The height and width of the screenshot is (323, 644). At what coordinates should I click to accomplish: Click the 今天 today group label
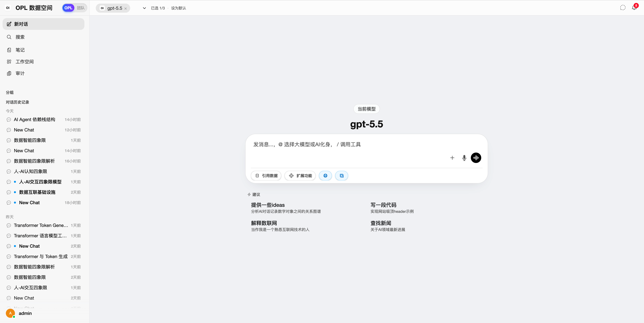tap(10, 111)
